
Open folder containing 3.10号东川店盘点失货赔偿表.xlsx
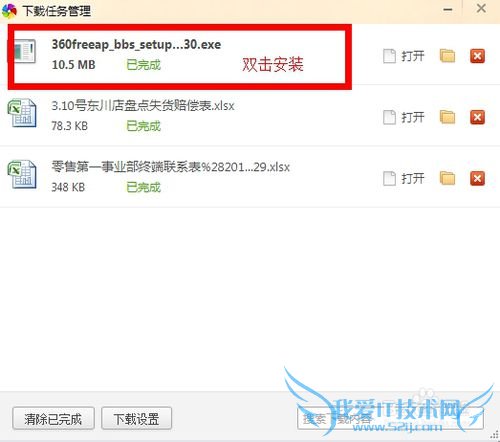447,117
